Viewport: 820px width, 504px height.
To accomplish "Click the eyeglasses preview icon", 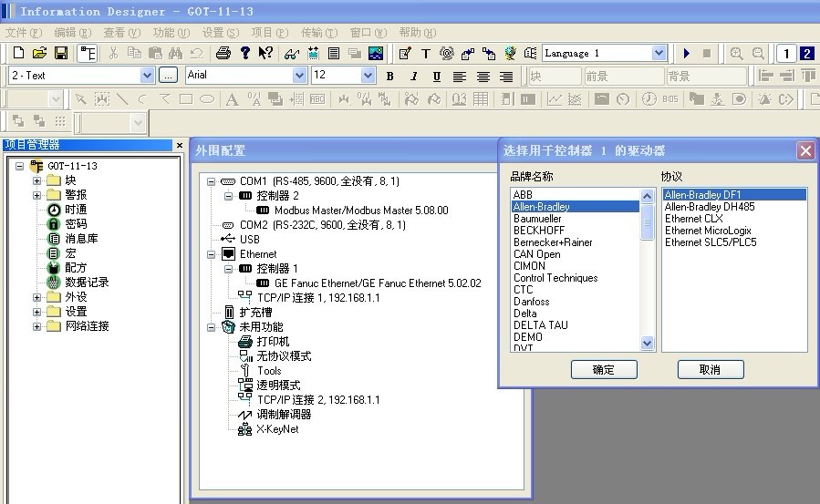I will click(x=292, y=53).
